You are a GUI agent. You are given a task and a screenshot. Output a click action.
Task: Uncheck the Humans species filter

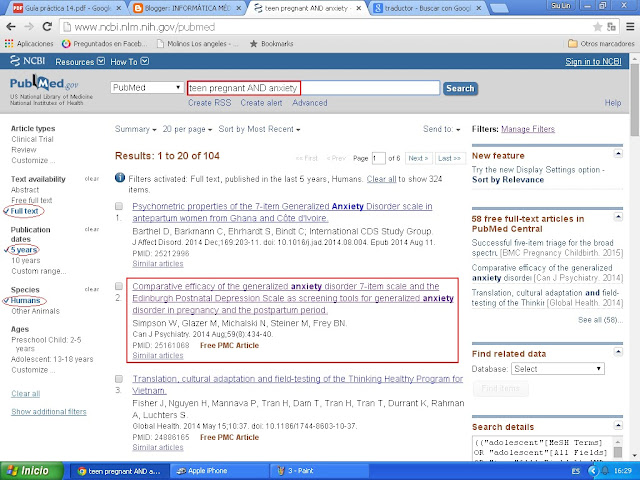click(x=25, y=301)
